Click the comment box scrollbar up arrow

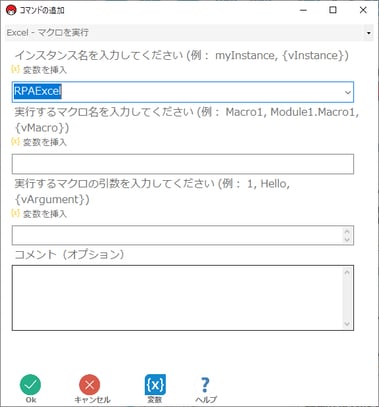(347, 272)
